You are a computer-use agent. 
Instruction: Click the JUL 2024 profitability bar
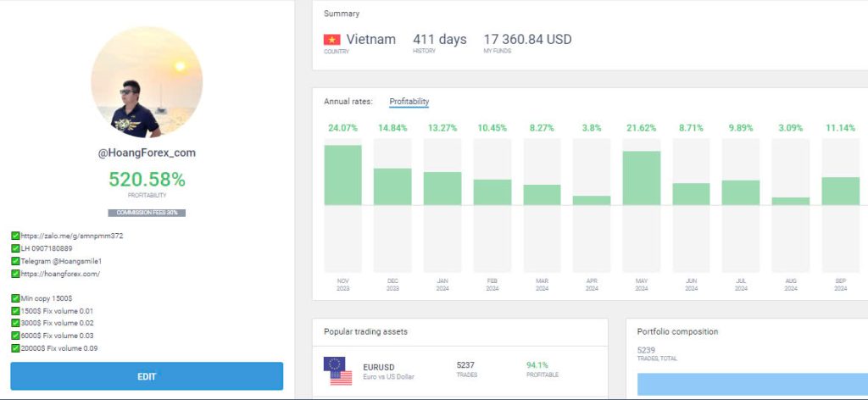(741, 192)
